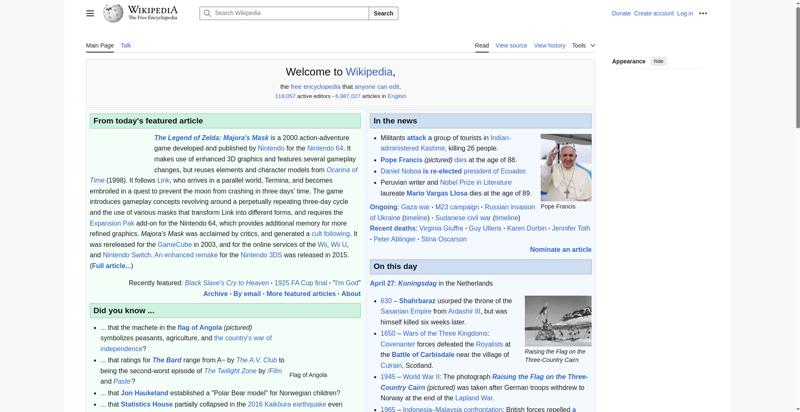Image resolution: width=800 pixels, height=412 pixels.
Task: Click the Daniel Noboa link
Action: [401, 171]
